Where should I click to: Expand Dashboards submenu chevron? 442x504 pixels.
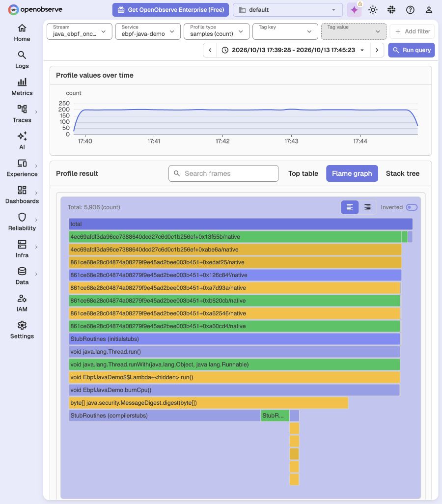click(x=36, y=193)
